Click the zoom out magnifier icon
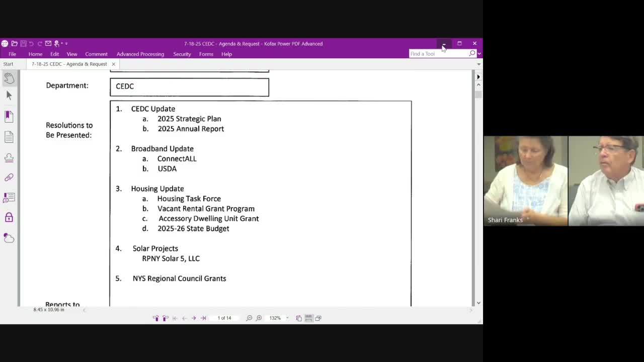644x362 pixels. pos(249,318)
